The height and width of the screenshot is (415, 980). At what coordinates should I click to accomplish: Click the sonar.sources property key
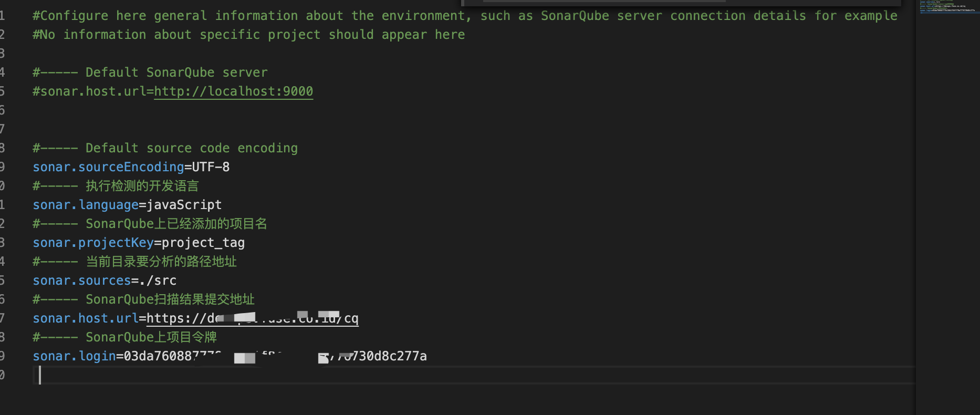(x=81, y=281)
